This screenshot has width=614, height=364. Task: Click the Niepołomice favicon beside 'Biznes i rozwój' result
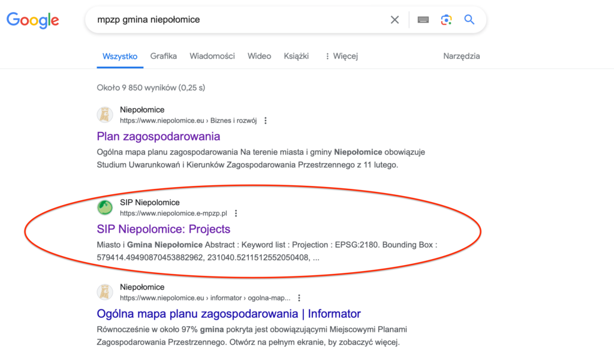point(105,115)
